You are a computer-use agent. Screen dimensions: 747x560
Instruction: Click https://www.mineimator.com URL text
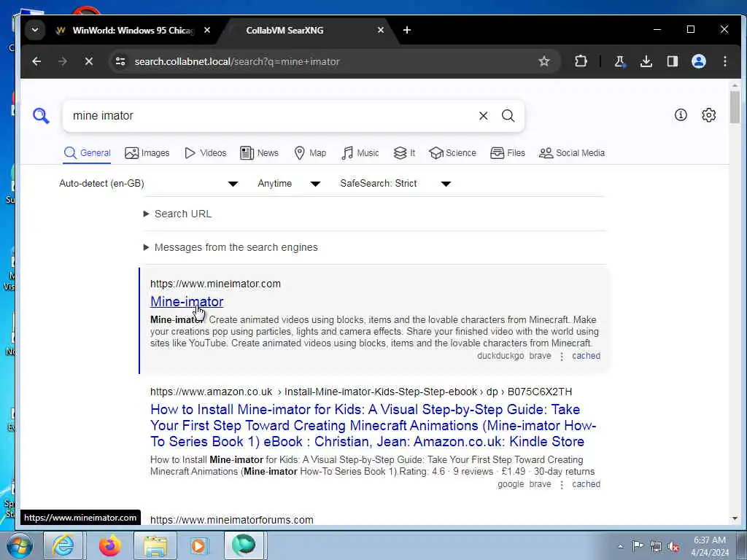click(x=215, y=284)
